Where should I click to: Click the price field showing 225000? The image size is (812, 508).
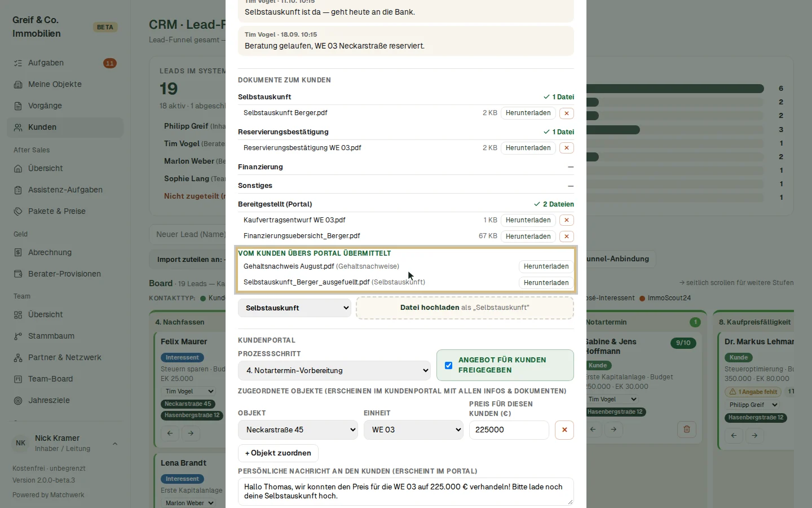click(x=509, y=430)
